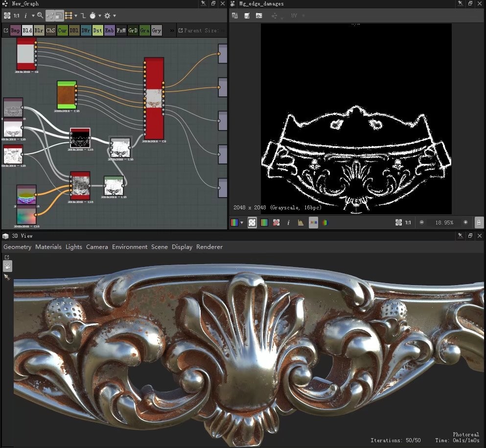Viewport: 486px width, 448px height.
Task: Click the zoom-in plus button in 2D view
Action: coord(465,223)
